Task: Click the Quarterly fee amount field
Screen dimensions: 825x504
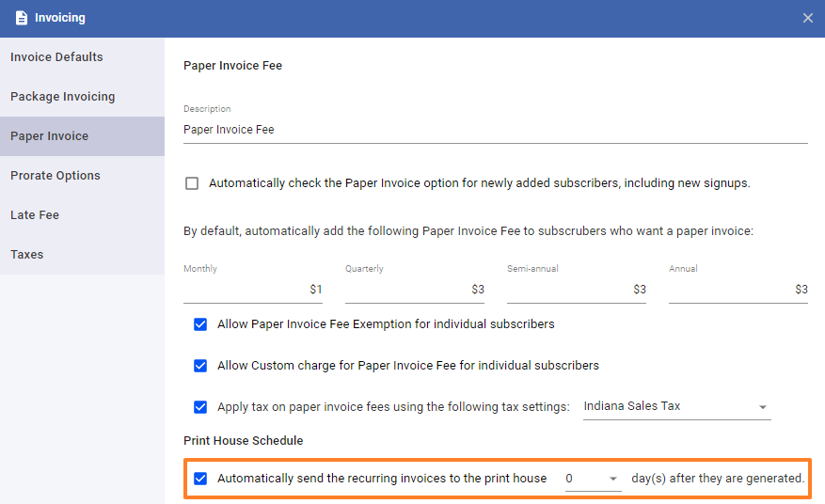Action: coord(415,290)
